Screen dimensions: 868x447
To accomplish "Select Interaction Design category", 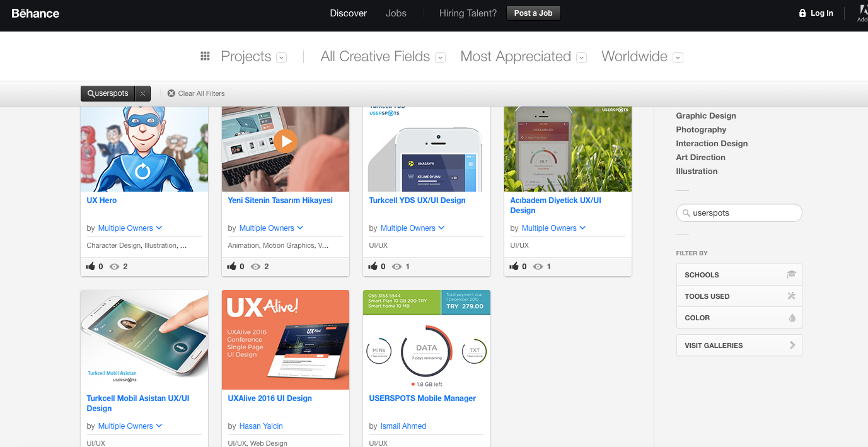I will 712,144.
